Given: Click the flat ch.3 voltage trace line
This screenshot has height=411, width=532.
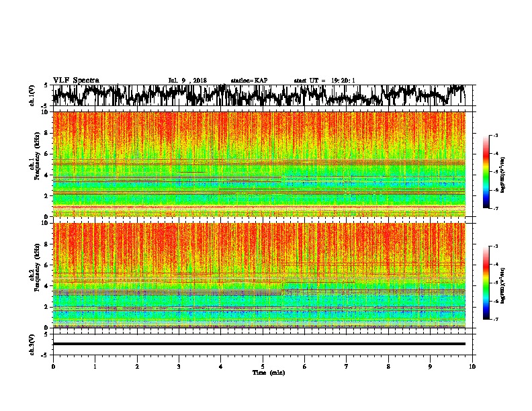Looking at the screenshot, I should coord(259,344).
